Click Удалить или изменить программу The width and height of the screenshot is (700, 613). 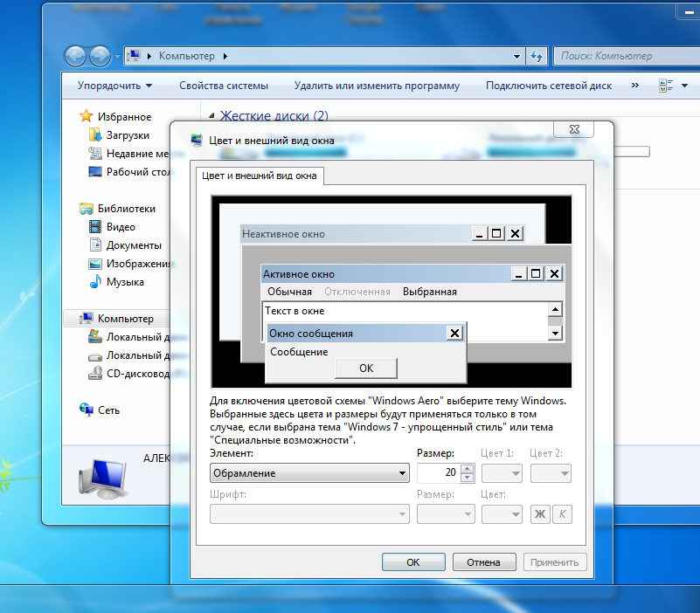tap(377, 86)
